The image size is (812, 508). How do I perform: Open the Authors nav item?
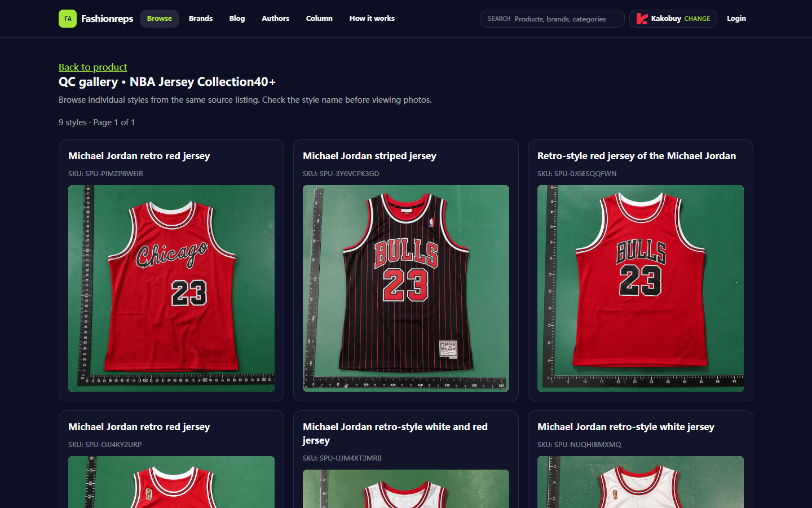(x=275, y=19)
